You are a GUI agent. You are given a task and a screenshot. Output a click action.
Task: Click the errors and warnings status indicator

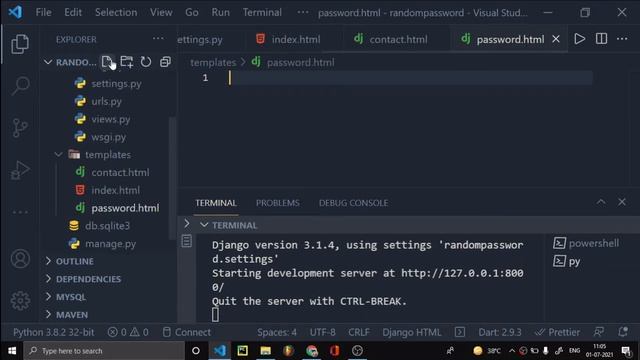(x=128, y=332)
